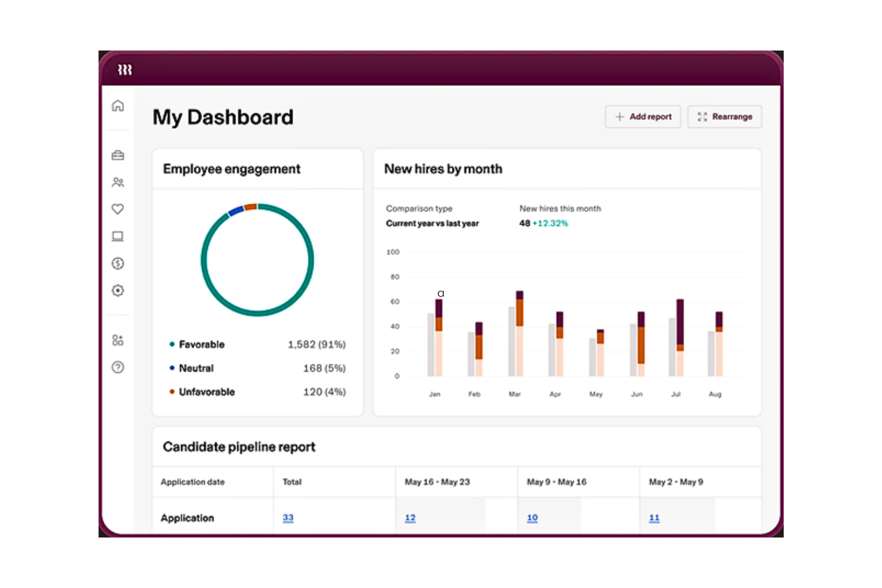Click the Rearrange button
882x588 pixels.
point(725,117)
